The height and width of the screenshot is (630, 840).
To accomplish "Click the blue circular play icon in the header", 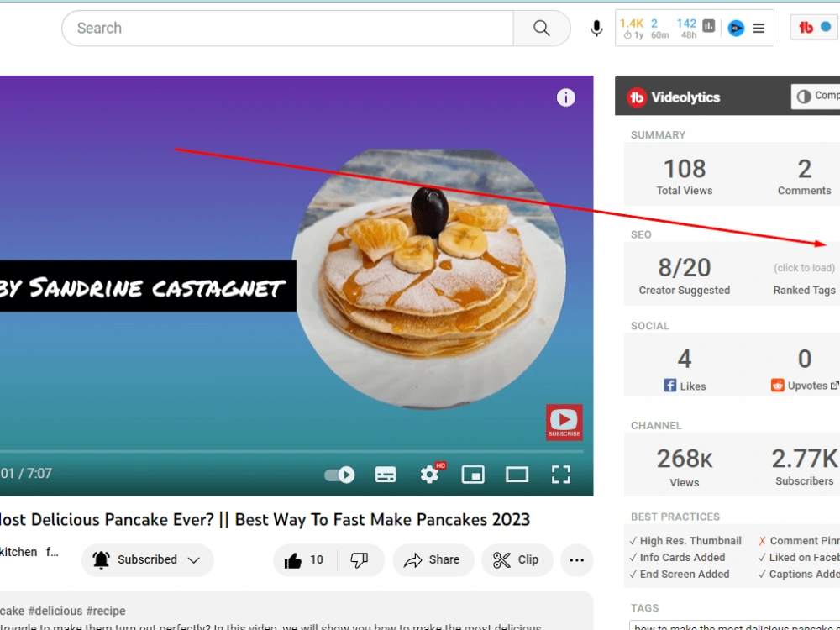I will [736, 28].
